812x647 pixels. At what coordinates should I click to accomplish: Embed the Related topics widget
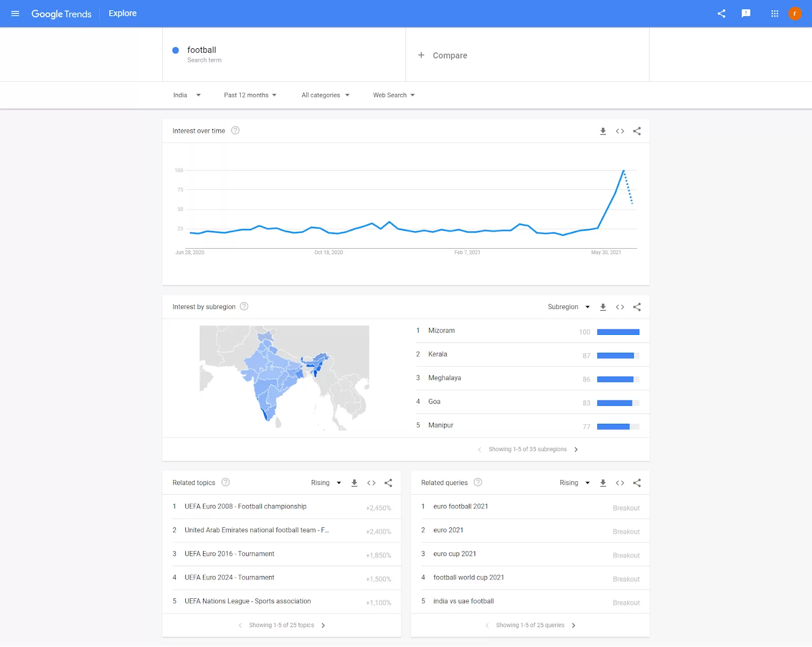371,483
